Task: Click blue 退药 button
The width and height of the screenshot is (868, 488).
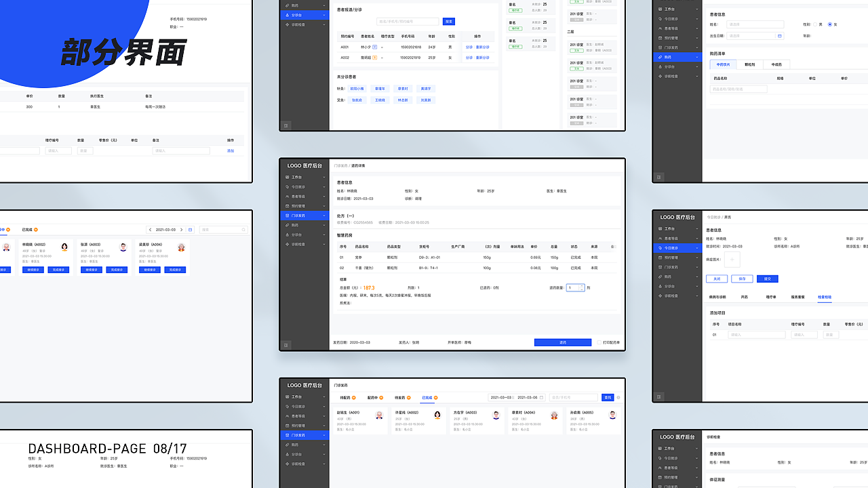Action: tap(563, 342)
